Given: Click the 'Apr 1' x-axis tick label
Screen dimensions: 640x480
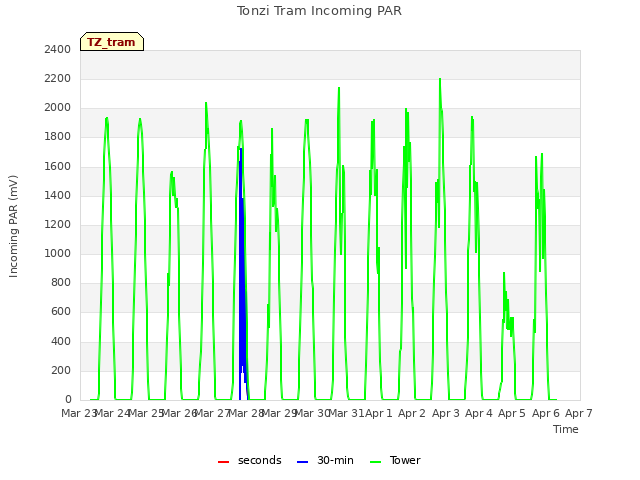Looking at the screenshot, I should (x=378, y=413).
